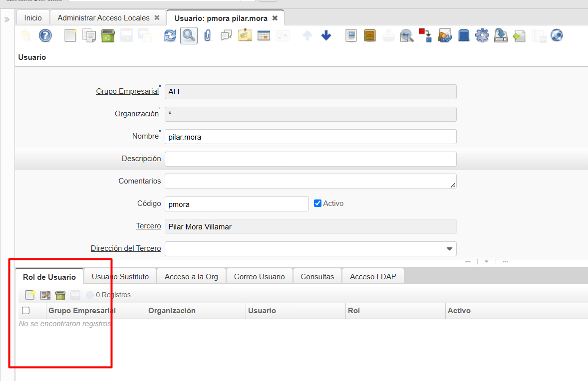588x381 pixels.
Task: Open the Process gear icon in toolbar
Action: (482, 35)
